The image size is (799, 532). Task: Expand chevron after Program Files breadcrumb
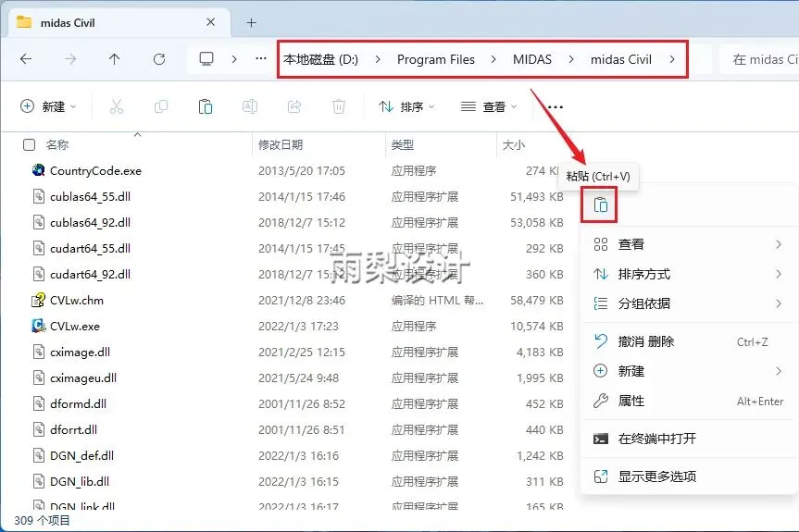coord(493,59)
